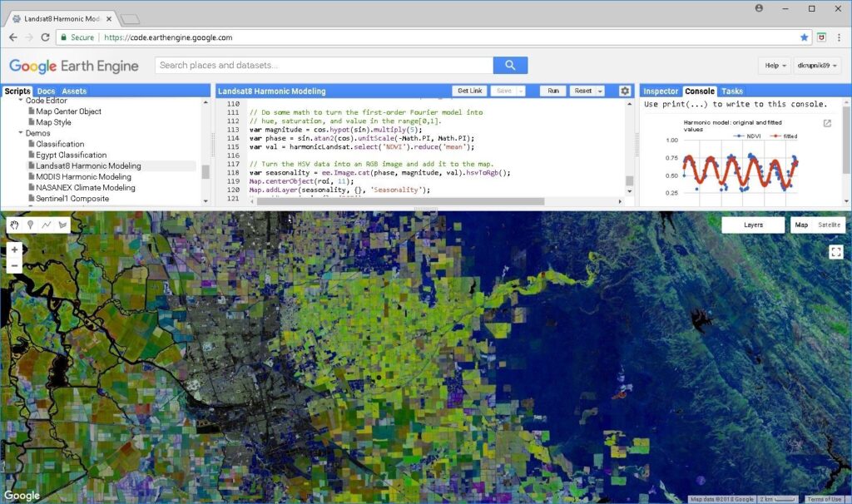Image resolution: width=852 pixels, height=504 pixels.
Task: Click the browser address bar URL
Action: [x=168, y=37]
